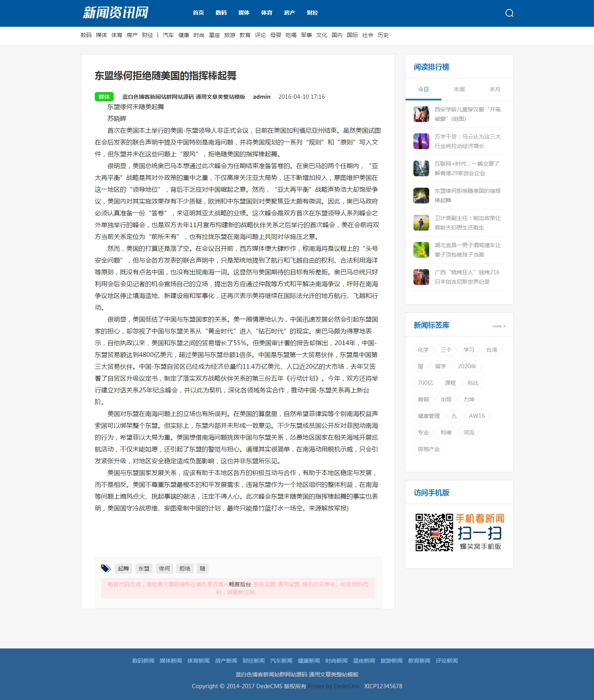Open the 汽车 link in secondary navigation
The image size is (594, 700).
(x=168, y=35)
